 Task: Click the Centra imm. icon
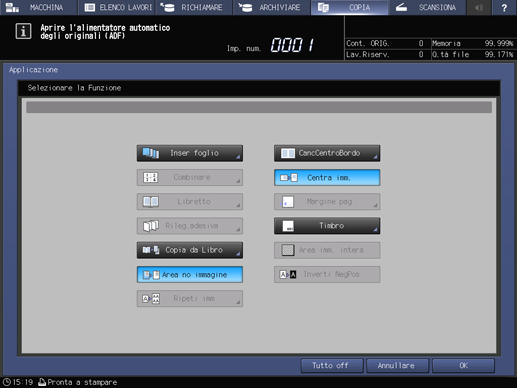click(289, 178)
